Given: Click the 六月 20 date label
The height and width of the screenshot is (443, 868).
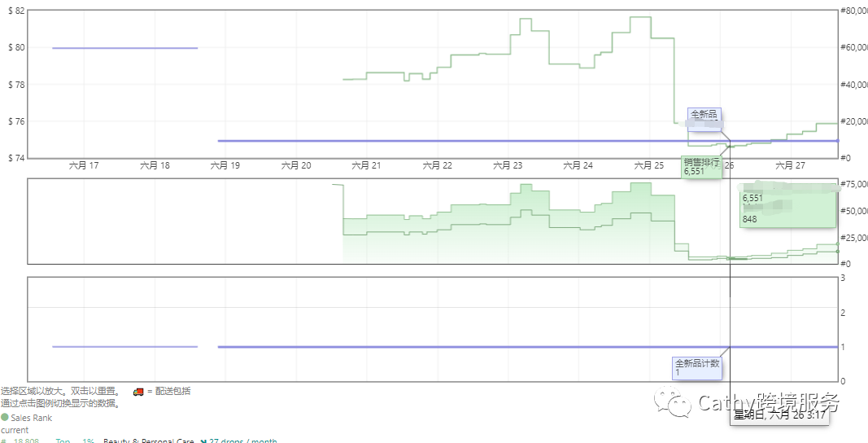Looking at the screenshot, I should (297, 165).
